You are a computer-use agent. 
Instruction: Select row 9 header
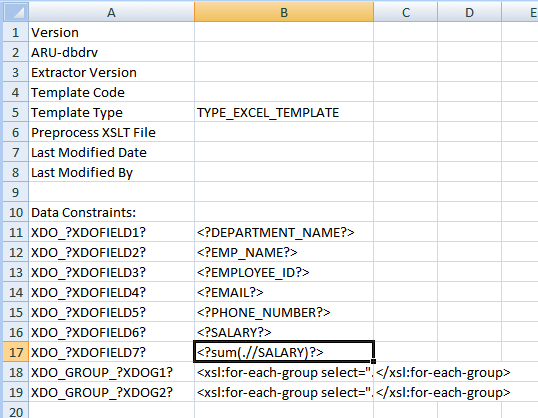[x=16, y=192]
